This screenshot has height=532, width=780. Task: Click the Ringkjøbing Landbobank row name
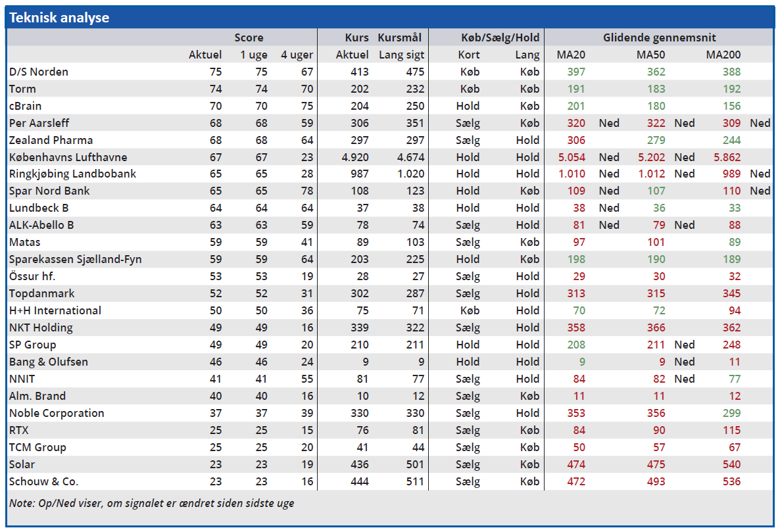[x=72, y=174]
